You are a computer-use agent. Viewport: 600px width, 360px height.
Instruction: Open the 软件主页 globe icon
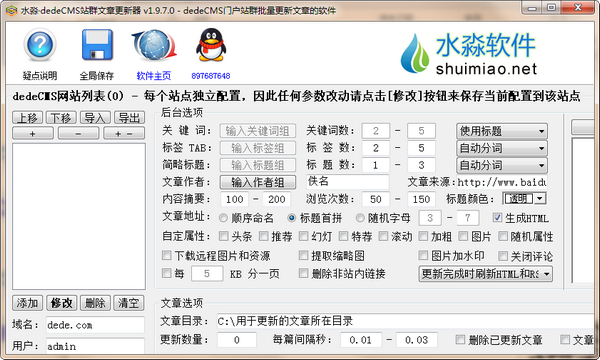154,45
